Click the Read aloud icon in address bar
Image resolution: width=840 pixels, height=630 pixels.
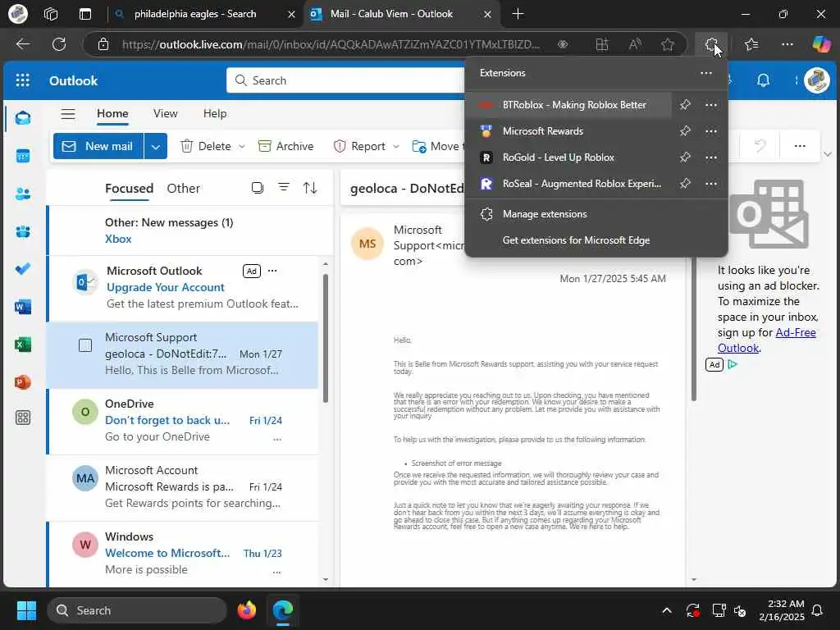point(635,44)
